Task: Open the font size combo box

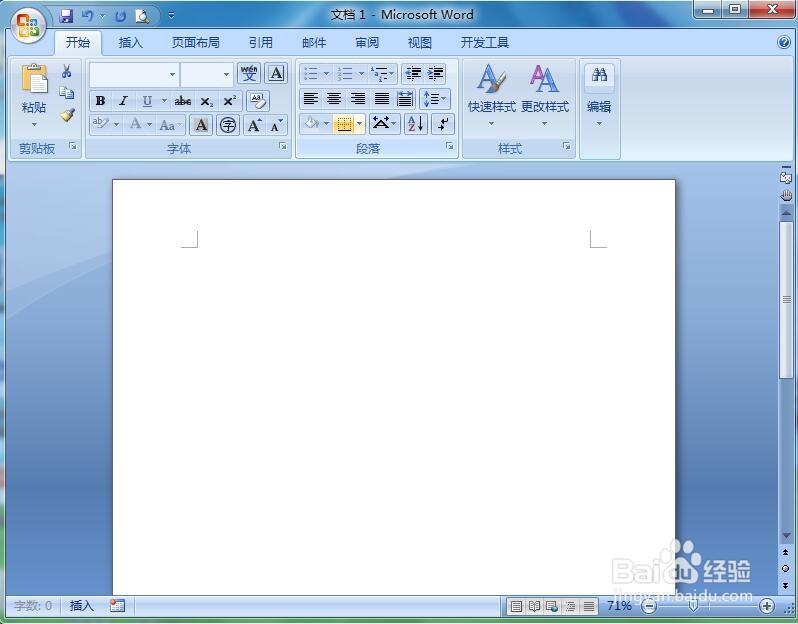Action: pos(207,74)
